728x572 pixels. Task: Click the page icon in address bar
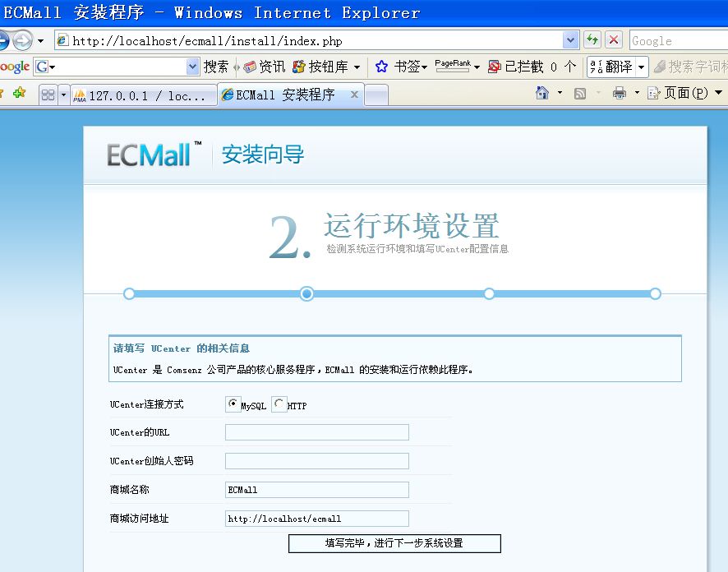click(x=62, y=41)
